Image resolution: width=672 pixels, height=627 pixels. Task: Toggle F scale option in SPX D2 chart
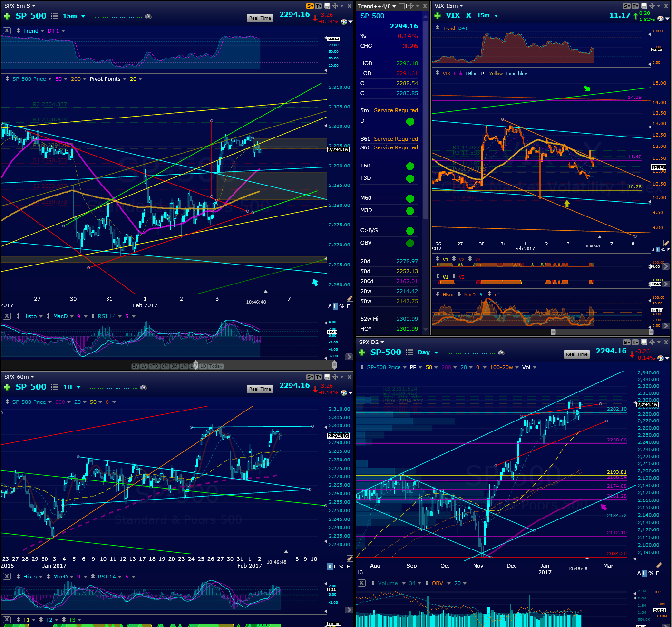point(657,573)
